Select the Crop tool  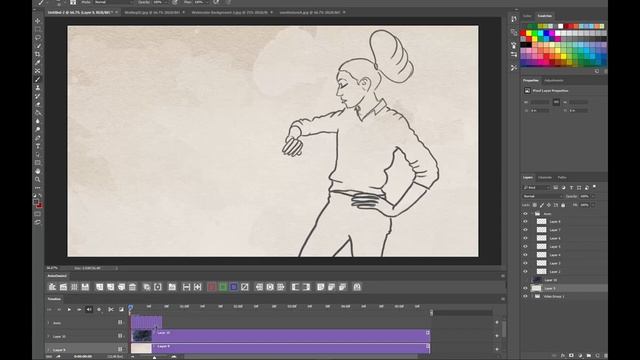(x=38, y=54)
